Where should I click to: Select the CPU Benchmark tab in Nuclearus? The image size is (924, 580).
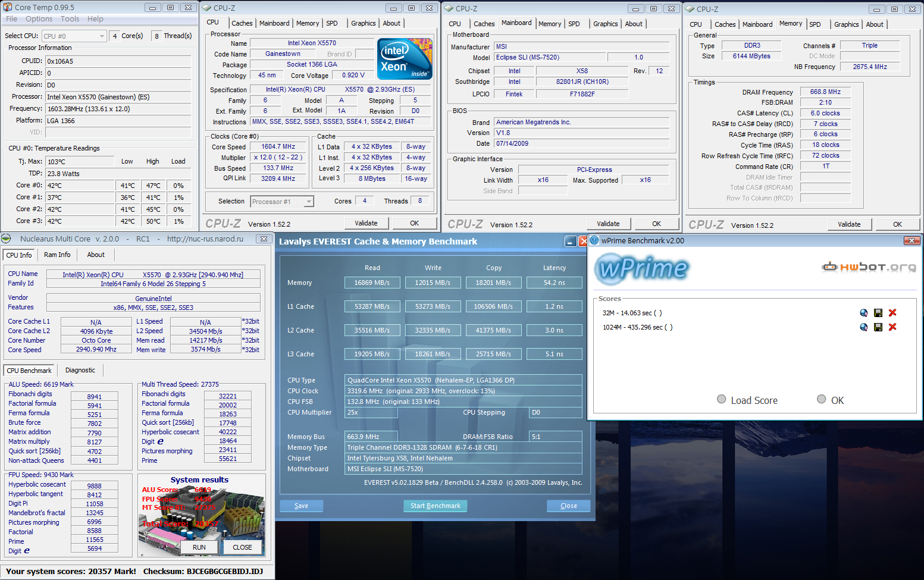pos(29,371)
